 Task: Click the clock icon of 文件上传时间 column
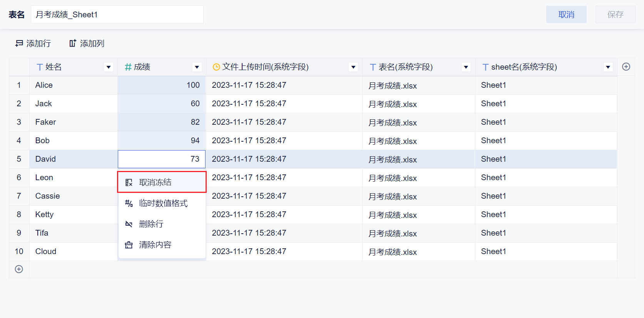(216, 67)
